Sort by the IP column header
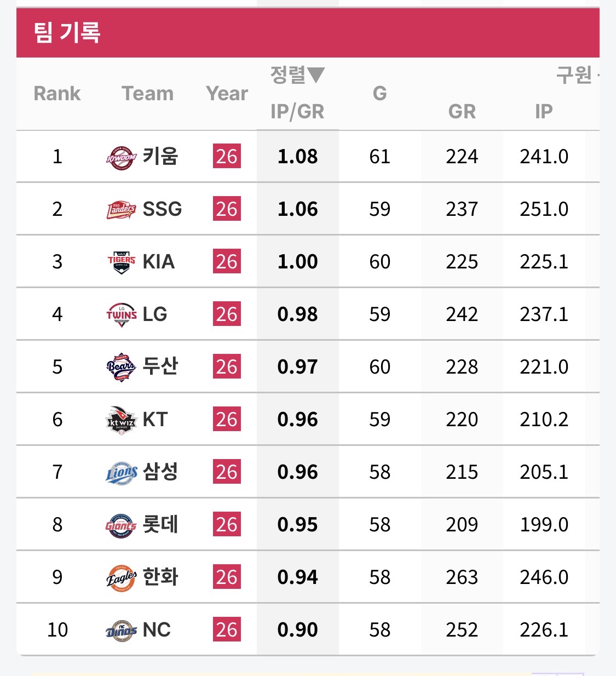This screenshot has height=676, width=616. click(544, 112)
